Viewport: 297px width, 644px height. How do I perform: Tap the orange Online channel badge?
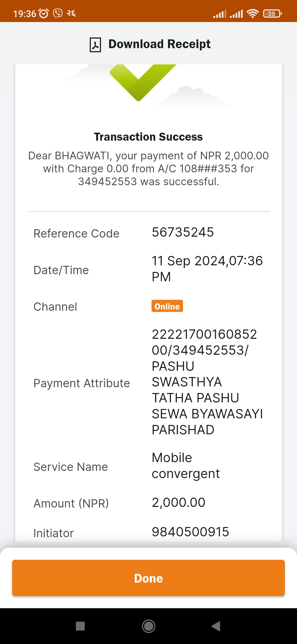pyautogui.click(x=167, y=306)
